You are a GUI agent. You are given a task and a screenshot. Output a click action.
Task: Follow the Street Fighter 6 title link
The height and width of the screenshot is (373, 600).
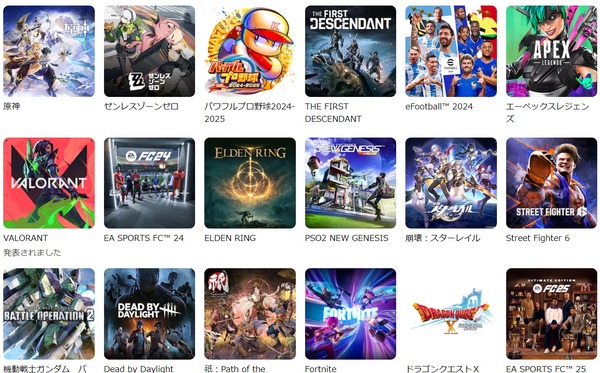click(x=538, y=238)
